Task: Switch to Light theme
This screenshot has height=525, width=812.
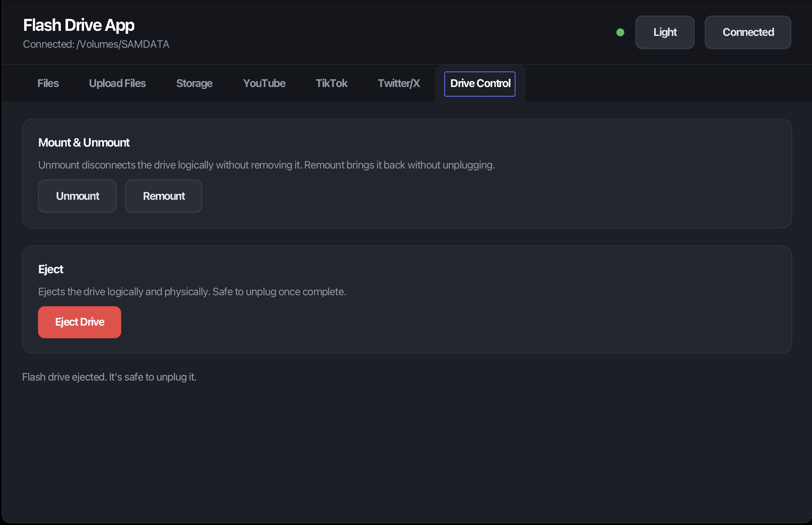Action: pyautogui.click(x=665, y=33)
